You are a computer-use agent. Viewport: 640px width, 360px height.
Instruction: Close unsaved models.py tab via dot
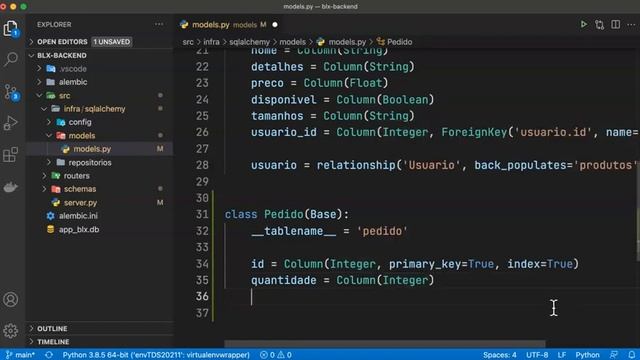[x=275, y=25]
